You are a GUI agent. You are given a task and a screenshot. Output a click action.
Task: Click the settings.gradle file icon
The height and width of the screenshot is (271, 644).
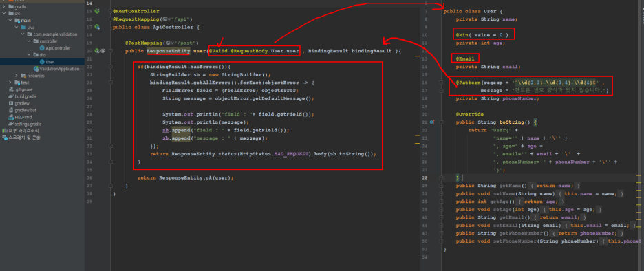click(x=11, y=124)
